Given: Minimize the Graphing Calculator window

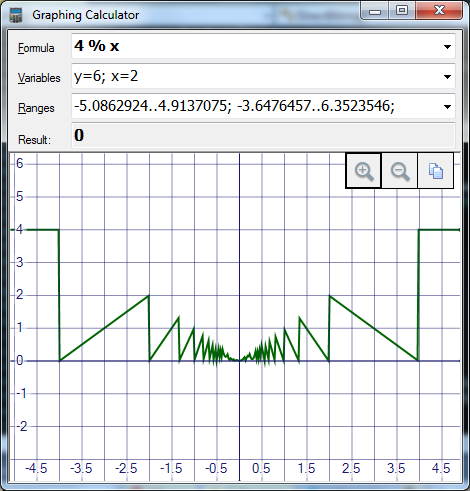Looking at the screenshot, I should pyautogui.click(x=375, y=11).
